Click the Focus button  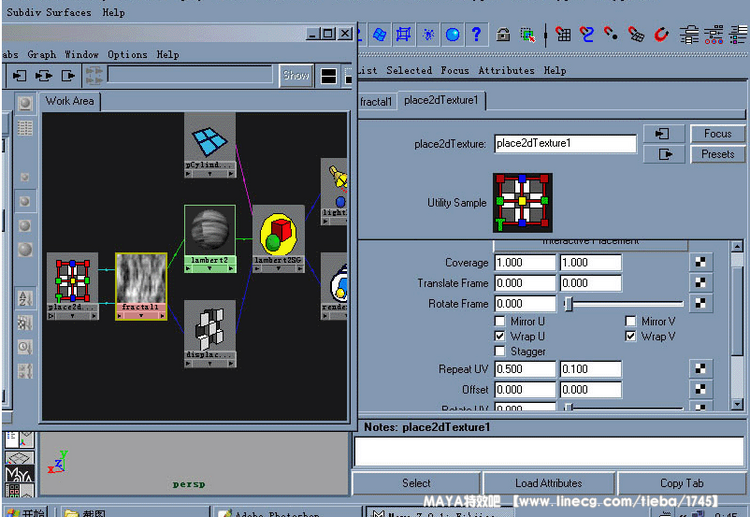click(x=717, y=133)
